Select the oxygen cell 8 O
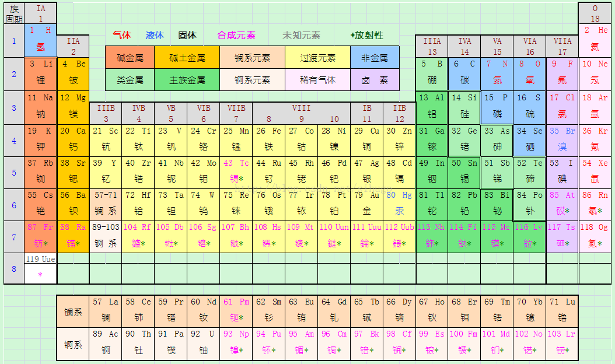Image resolution: width=615 pixels, height=364 pixels. point(529,74)
